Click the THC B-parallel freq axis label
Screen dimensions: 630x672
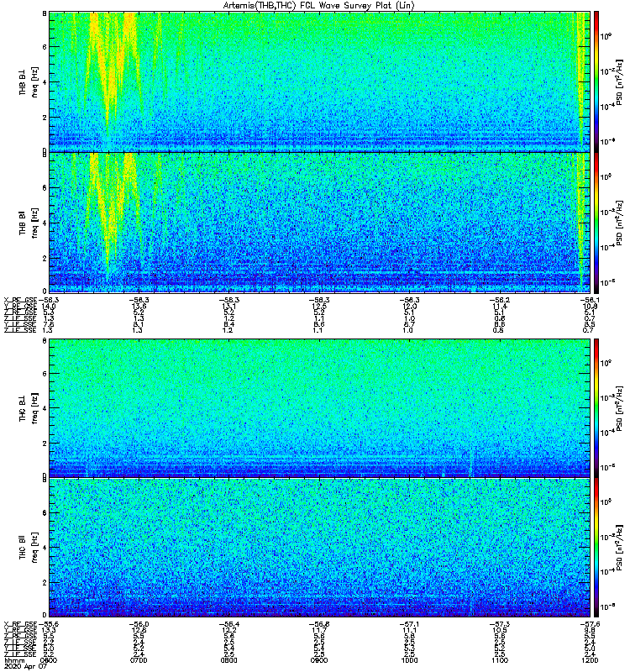click(29, 548)
